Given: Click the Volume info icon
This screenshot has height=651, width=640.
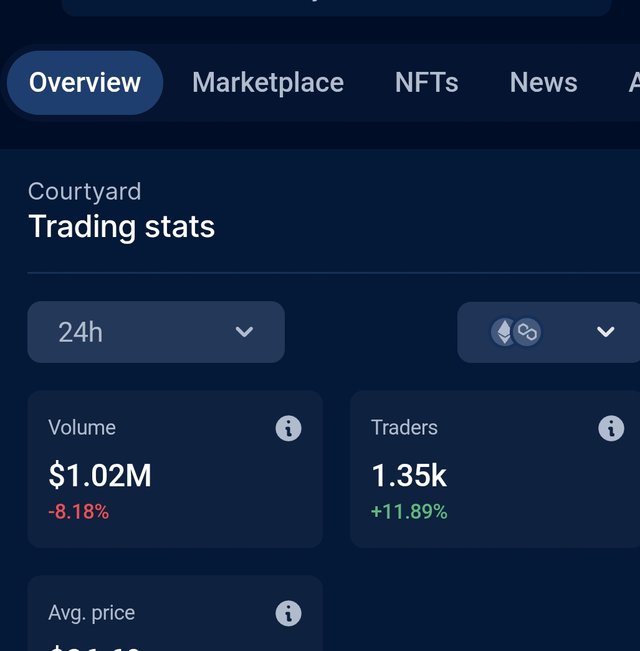Looking at the screenshot, I should pyautogui.click(x=288, y=429).
